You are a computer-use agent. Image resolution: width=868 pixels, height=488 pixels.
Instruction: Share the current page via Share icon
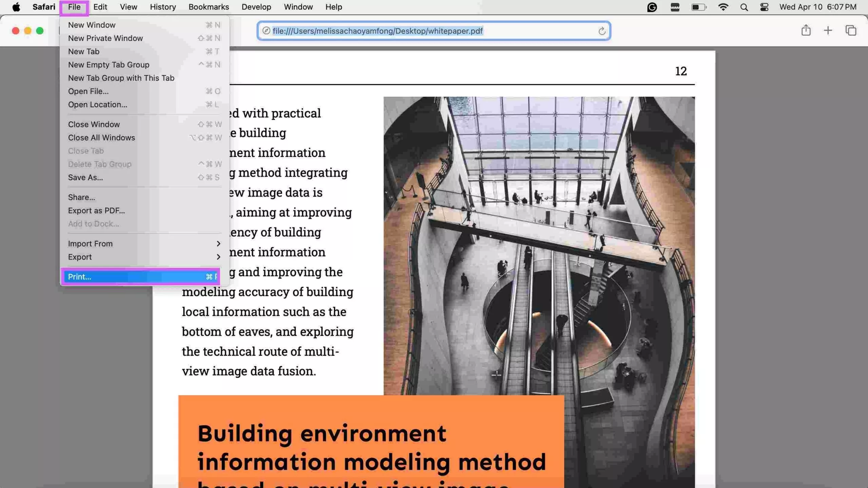coord(806,30)
